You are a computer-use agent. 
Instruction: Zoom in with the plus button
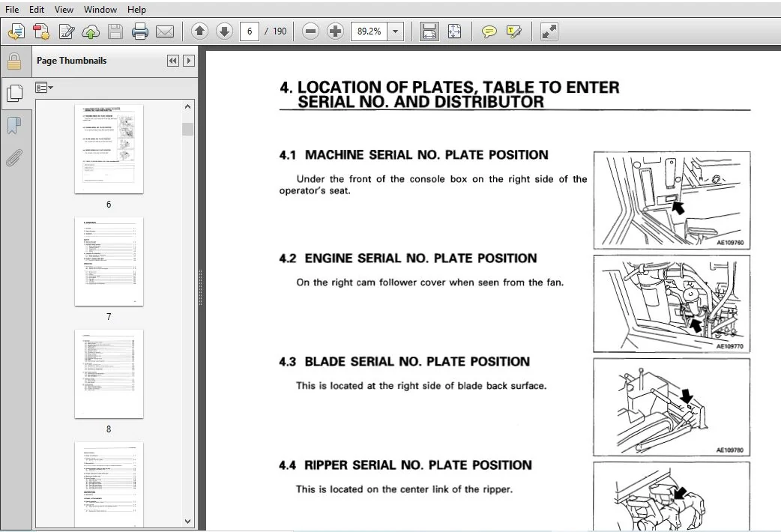(x=335, y=31)
